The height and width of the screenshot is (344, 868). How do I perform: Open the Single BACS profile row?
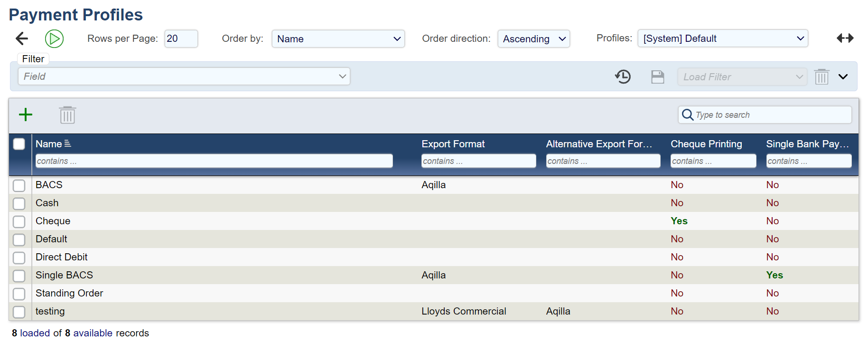(x=64, y=275)
